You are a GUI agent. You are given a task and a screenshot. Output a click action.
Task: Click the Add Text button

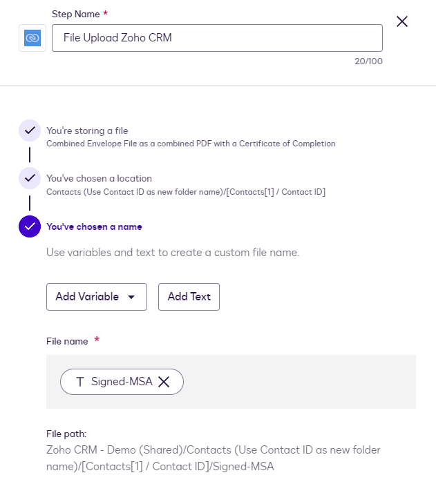(189, 297)
